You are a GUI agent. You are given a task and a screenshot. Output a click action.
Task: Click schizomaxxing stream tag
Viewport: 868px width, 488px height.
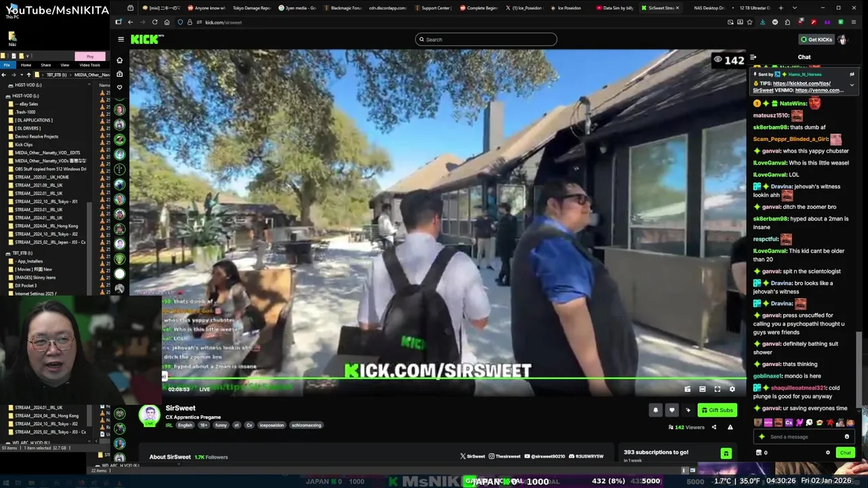[x=306, y=425]
